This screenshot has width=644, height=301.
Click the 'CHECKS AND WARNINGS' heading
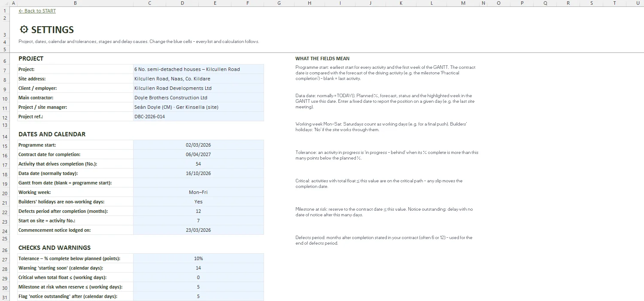(55, 248)
